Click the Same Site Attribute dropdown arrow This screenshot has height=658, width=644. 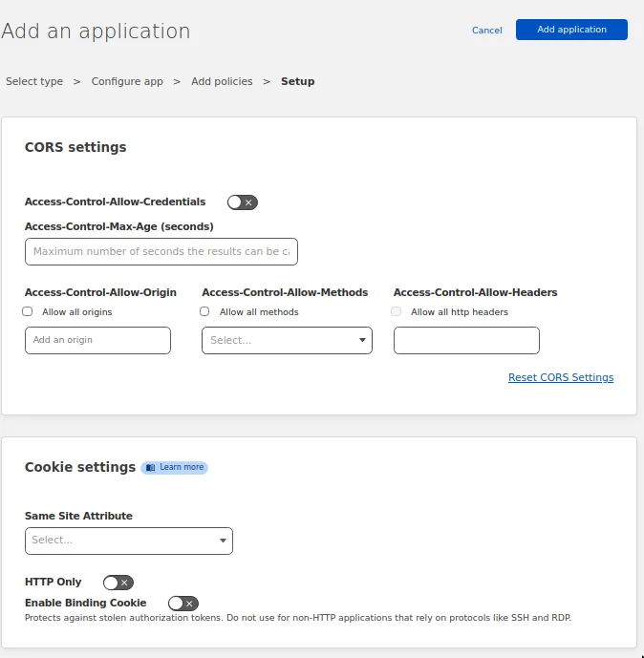coord(223,541)
